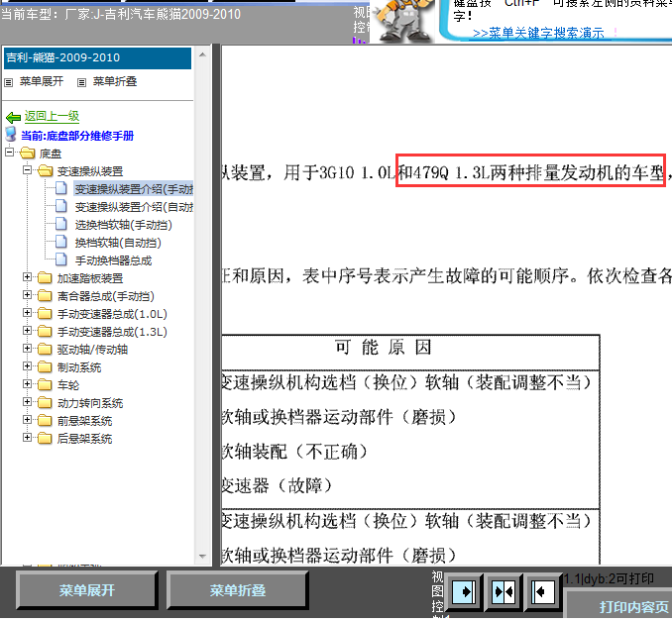Click the 动力转向系统 folder icon
672x622 pixels.
[45, 403]
